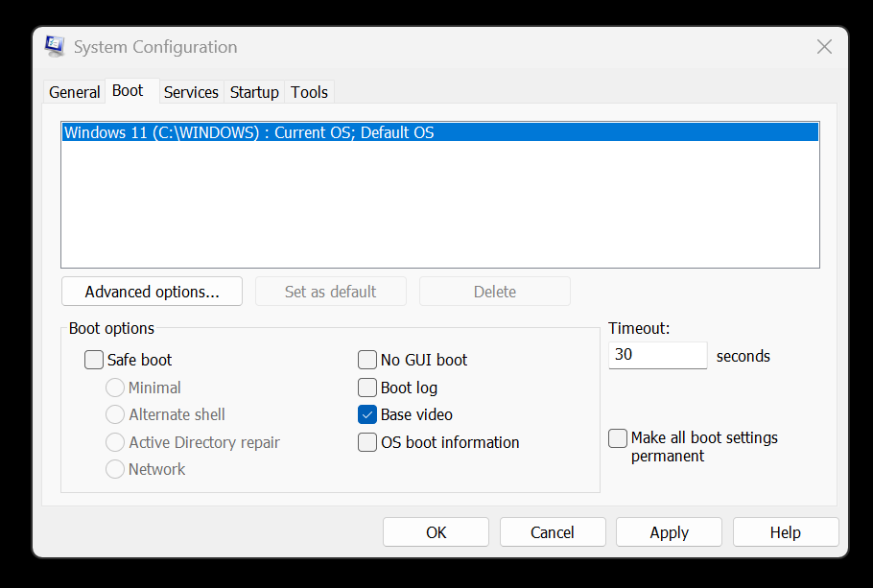Check the No GUI boot option
Image resolution: width=873 pixels, height=588 pixels.
(367, 361)
